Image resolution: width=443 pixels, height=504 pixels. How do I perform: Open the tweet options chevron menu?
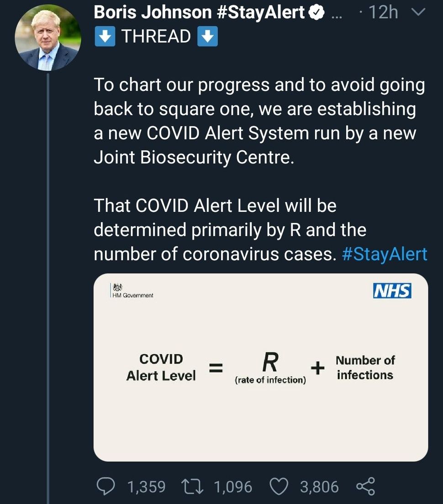[x=418, y=13]
